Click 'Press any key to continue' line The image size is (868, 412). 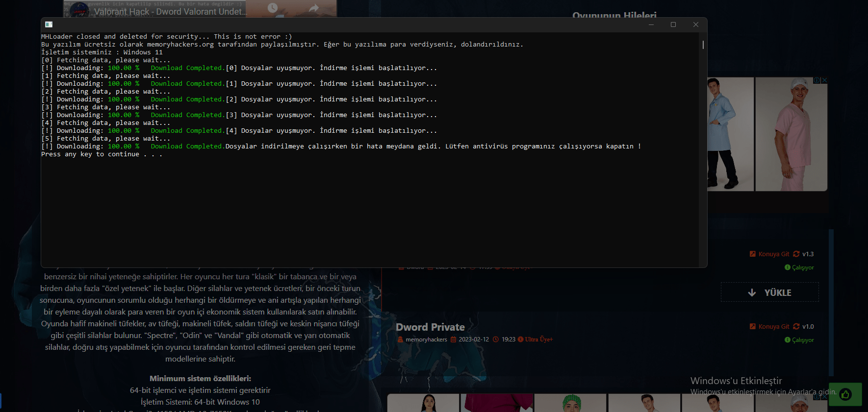(x=102, y=154)
